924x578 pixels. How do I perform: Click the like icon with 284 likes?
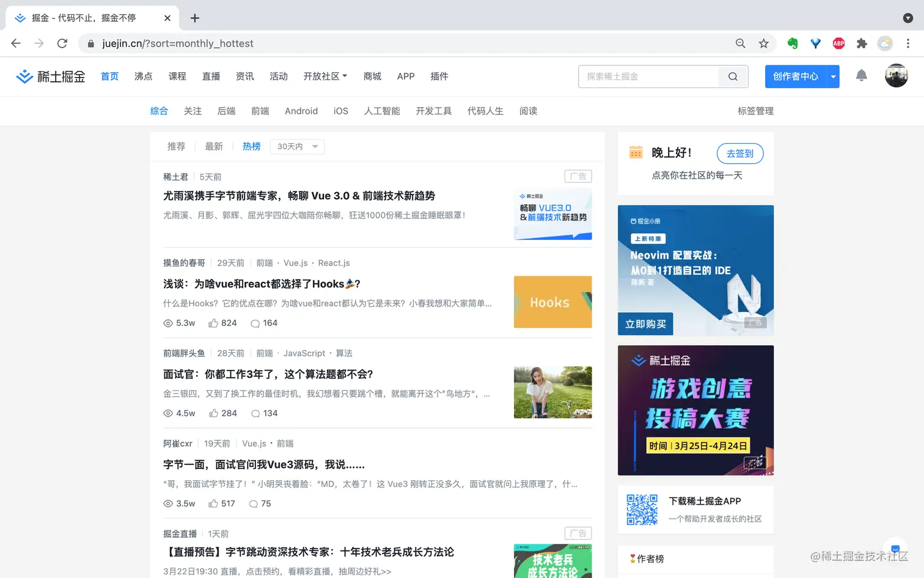(213, 413)
